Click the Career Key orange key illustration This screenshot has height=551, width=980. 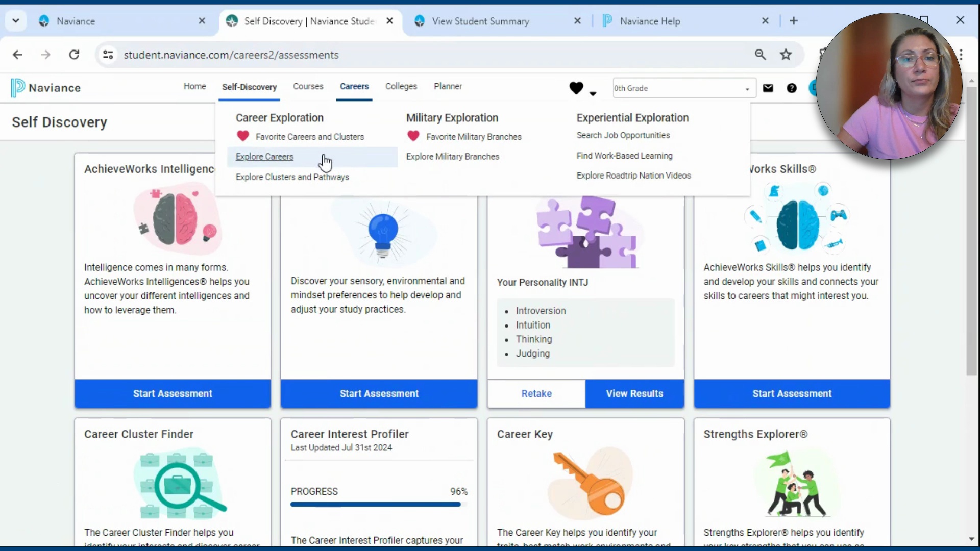pyautogui.click(x=591, y=482)
